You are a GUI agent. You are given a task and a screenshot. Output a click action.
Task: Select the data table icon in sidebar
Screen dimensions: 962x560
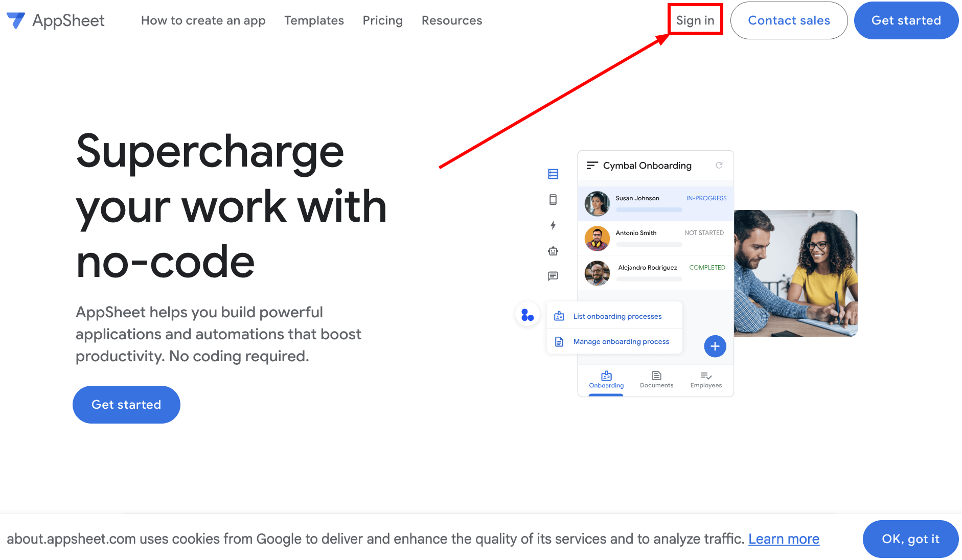pyautogui.click(x=553, y=174)
